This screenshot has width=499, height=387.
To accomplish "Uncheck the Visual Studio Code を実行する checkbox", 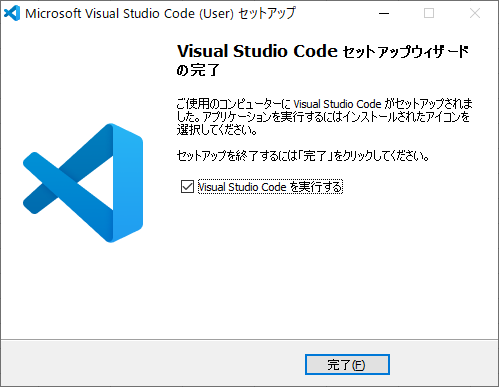I will pos(187,187).
